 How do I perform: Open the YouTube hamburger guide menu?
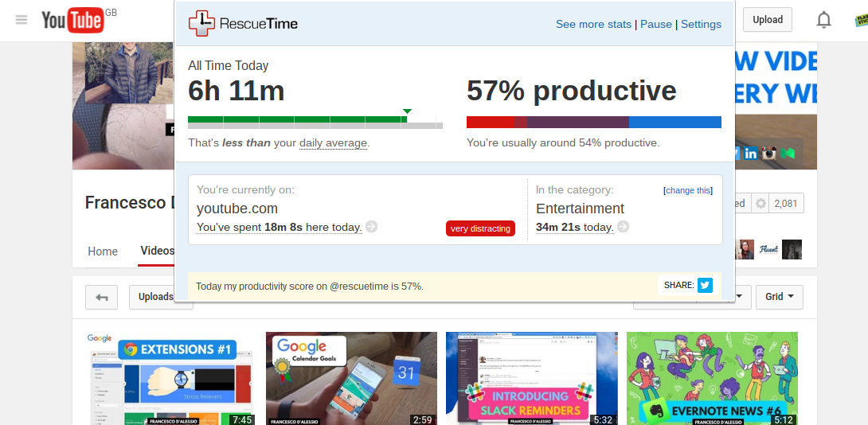coord(22,20)
